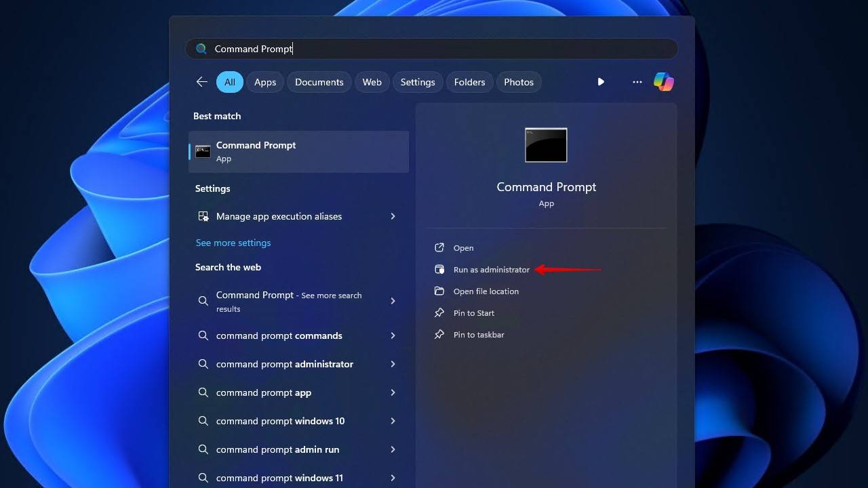The width and height of the screenshot is (868, 488).
Task: Click the search icon beside 'command prompt windows 10'
Action: click(203, 421)
